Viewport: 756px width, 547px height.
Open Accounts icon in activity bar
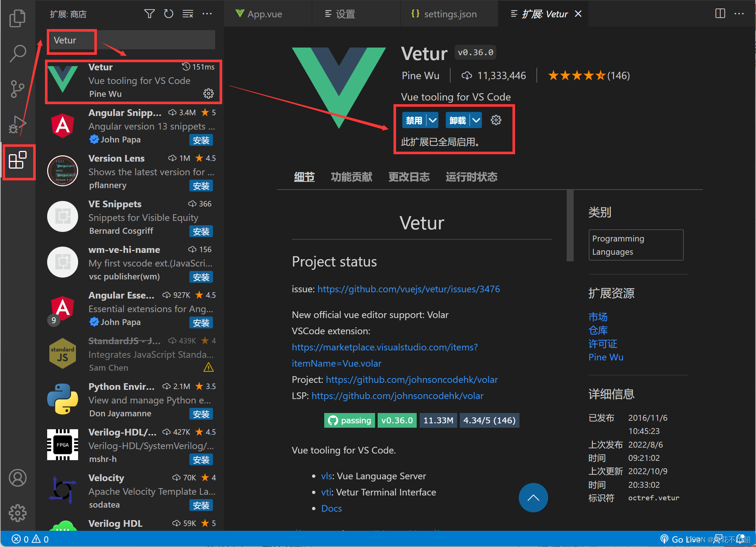tap(17, 478)
